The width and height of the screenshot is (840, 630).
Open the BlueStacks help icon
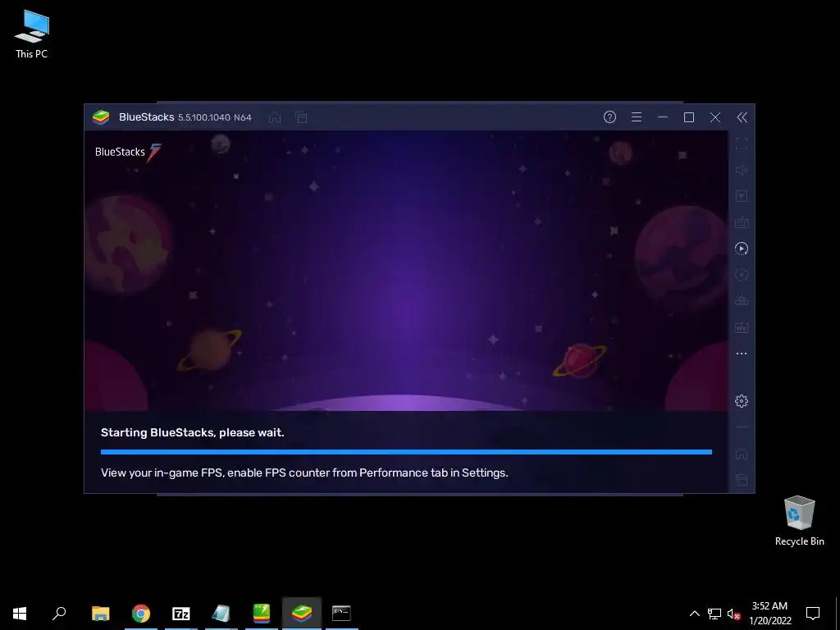pyautogui.click(x=609, y=116)
